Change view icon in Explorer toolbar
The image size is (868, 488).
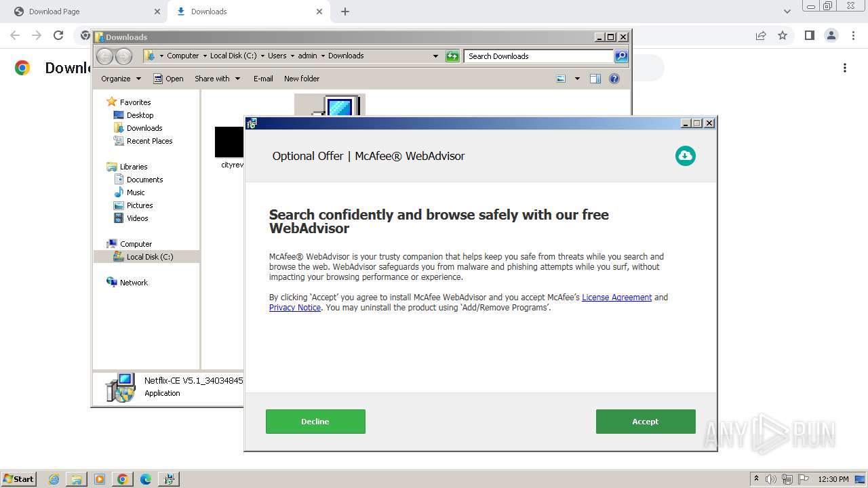[x=561, y=79]
